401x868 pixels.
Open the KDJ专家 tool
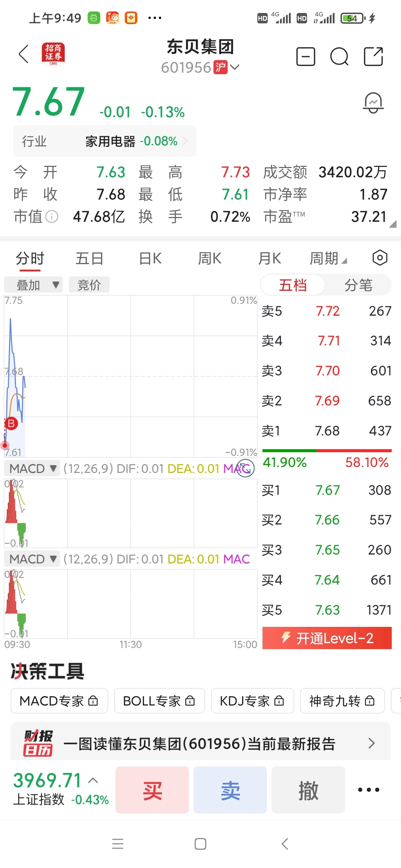(252, 701)
